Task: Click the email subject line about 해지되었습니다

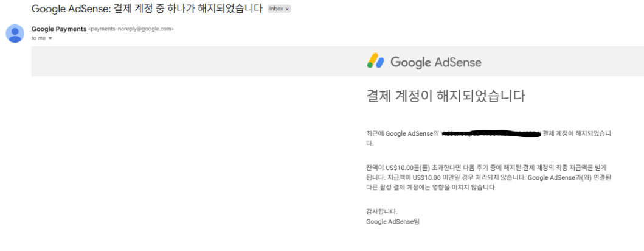Action: coord(147,9)
